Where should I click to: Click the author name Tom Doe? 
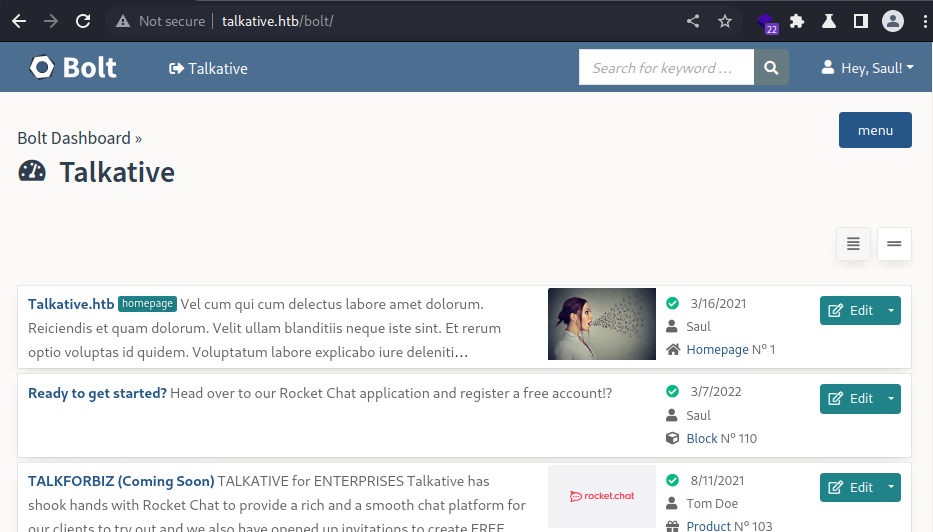(712, 503)
